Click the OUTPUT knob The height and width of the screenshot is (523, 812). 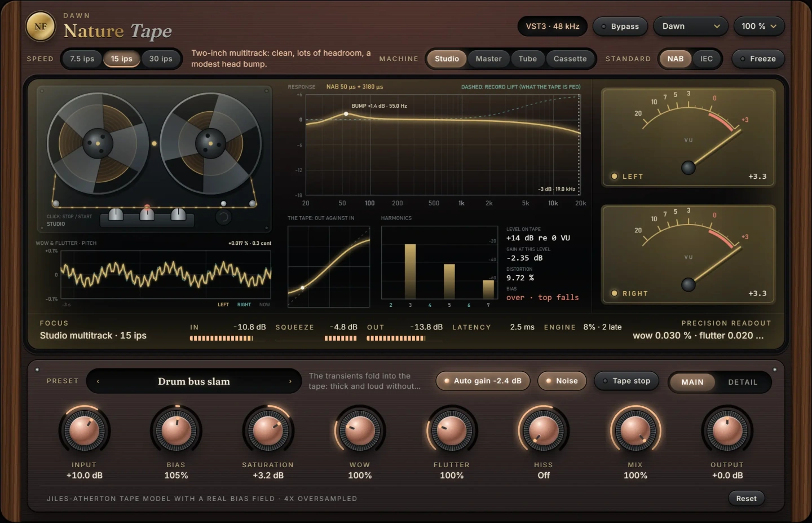tap(727, 430)
